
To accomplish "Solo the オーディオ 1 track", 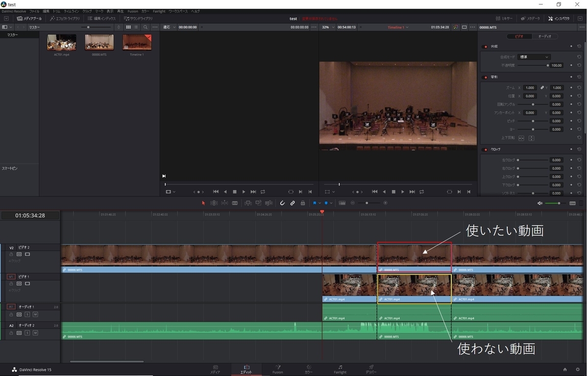I will tap(27, 314).
